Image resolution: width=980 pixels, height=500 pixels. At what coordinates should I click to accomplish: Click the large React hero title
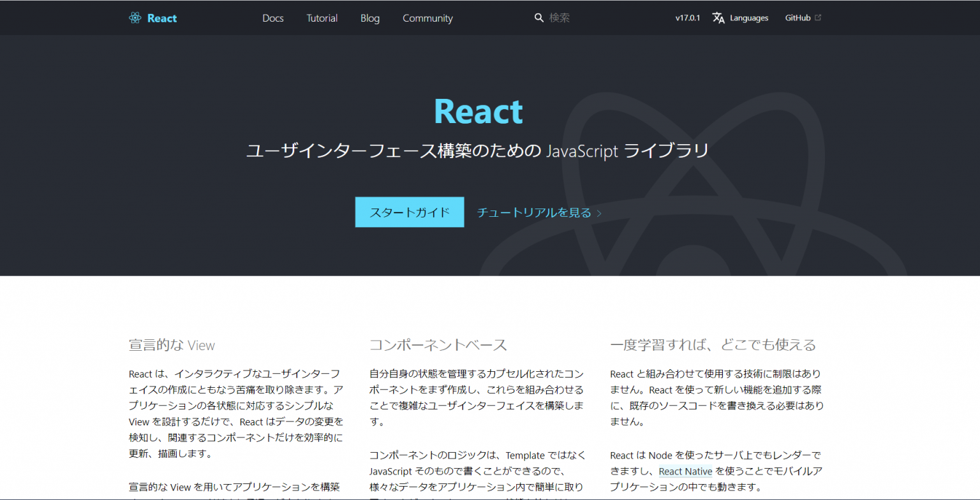click(479, 112)
